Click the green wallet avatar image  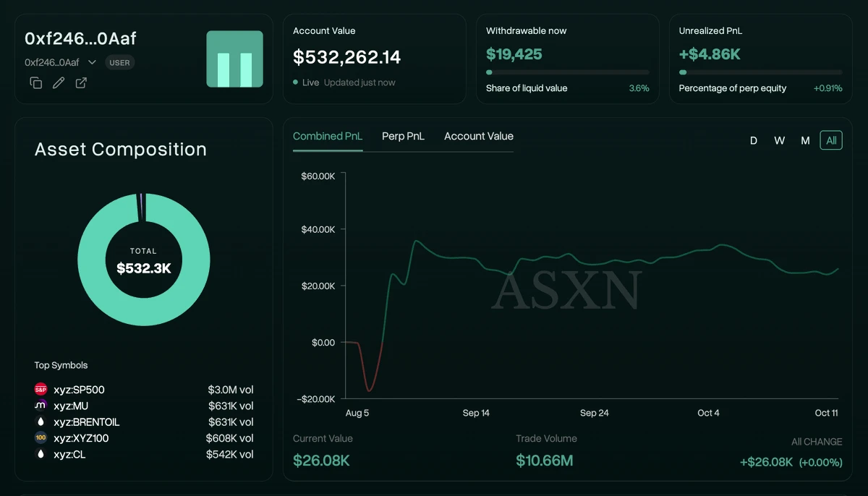[234, 59]
